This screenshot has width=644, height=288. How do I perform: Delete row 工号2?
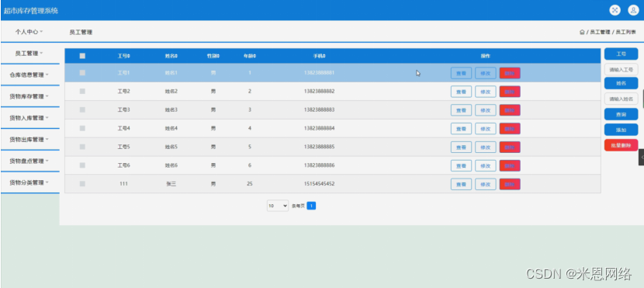click(x=510, y=92)
